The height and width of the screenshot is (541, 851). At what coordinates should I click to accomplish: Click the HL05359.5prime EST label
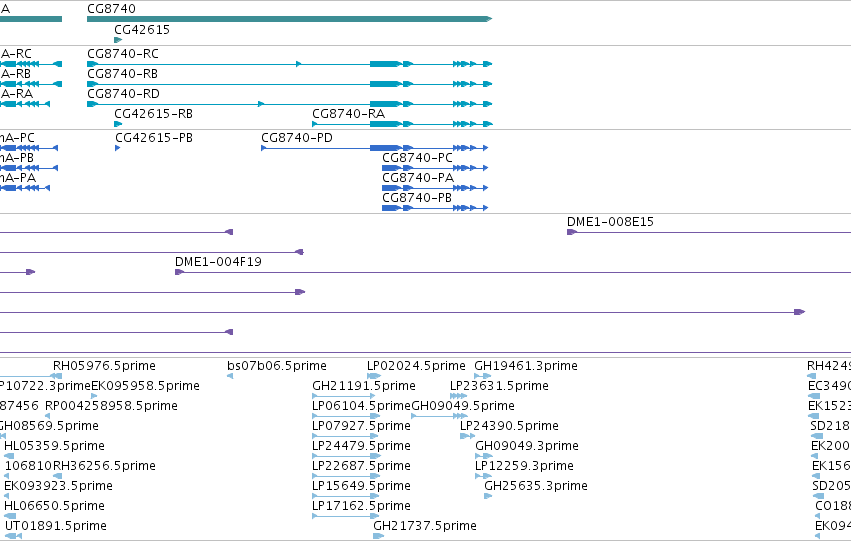point(54,446)
